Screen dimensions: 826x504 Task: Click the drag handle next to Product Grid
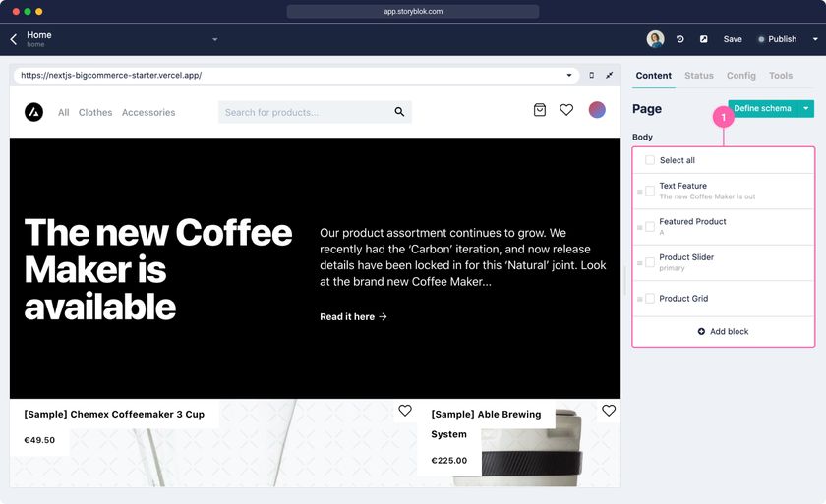tap(639, 299)
